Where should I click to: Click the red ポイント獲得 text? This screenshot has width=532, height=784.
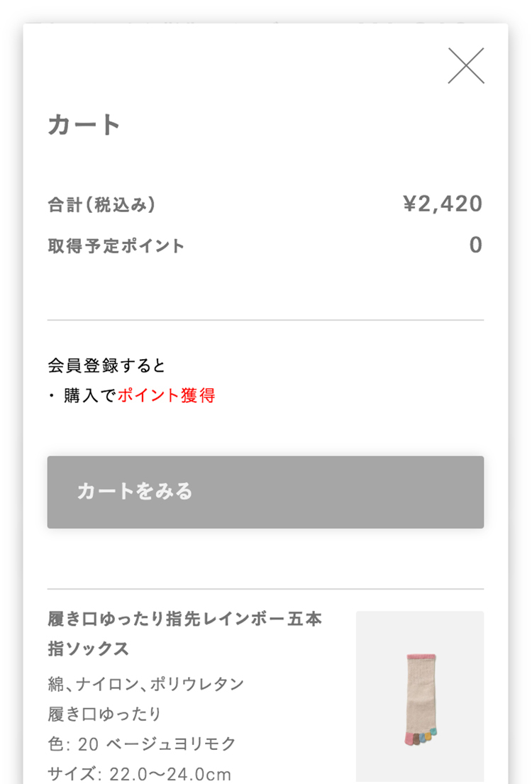[x=167, y=396]
